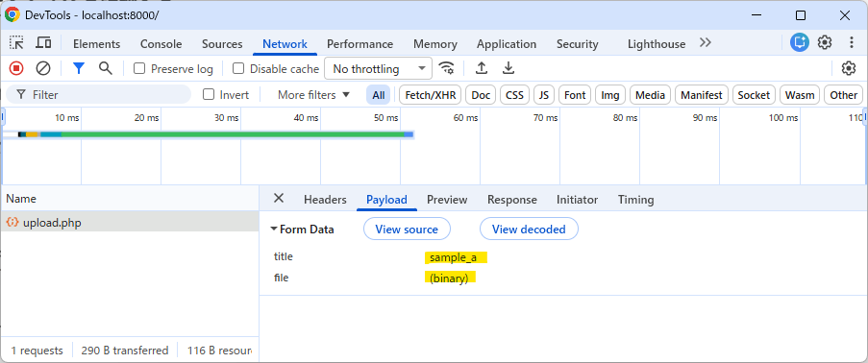Image resolution: width=868 pixels, height=363 pixels.
Task: Open the customize DevTools kebab menu
Action: pos(852,42)
